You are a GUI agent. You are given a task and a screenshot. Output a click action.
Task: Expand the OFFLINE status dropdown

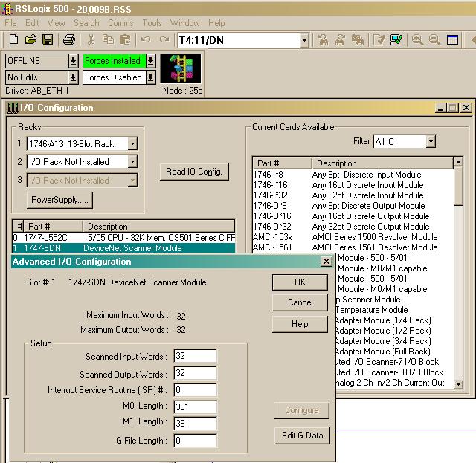click(73, 61)
